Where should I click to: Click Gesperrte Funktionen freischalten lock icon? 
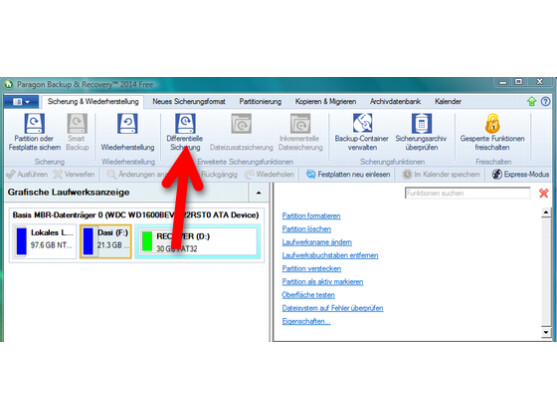coord(492,123)
